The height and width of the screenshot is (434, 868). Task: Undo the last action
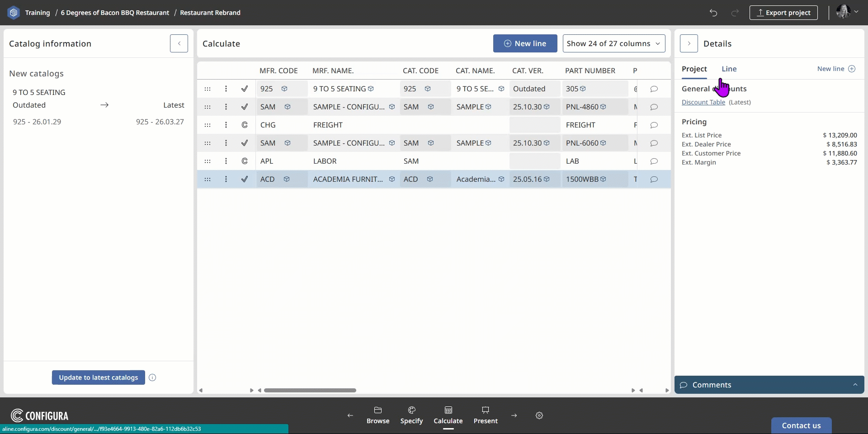713,13
